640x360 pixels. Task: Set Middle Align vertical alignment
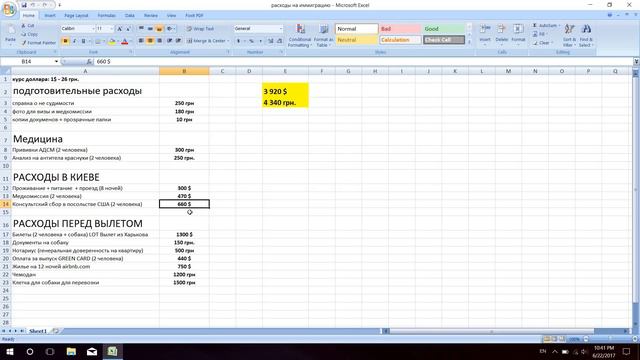[x=150, y=29]
